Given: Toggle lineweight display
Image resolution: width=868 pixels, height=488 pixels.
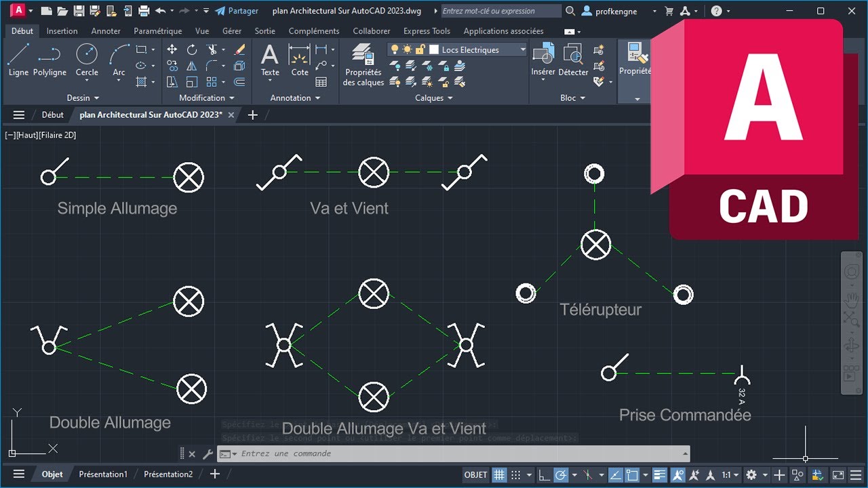Looking at the screenshot, I should (660, 474).
